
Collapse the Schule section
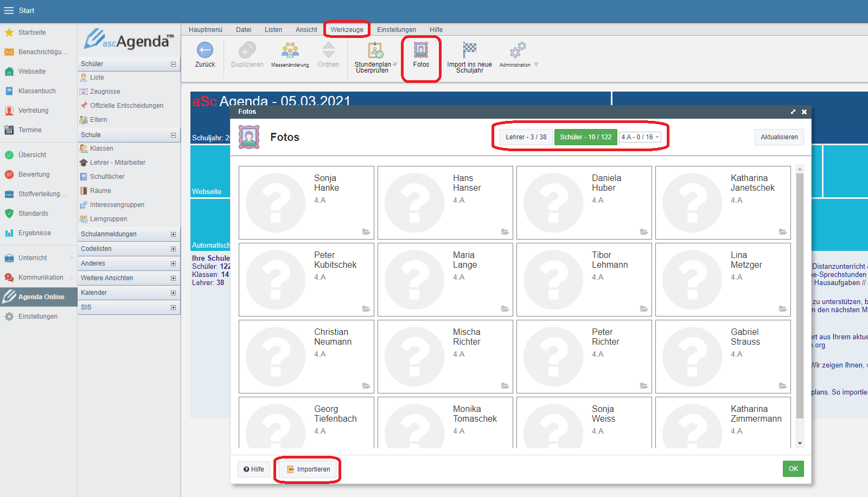point(173,135)
